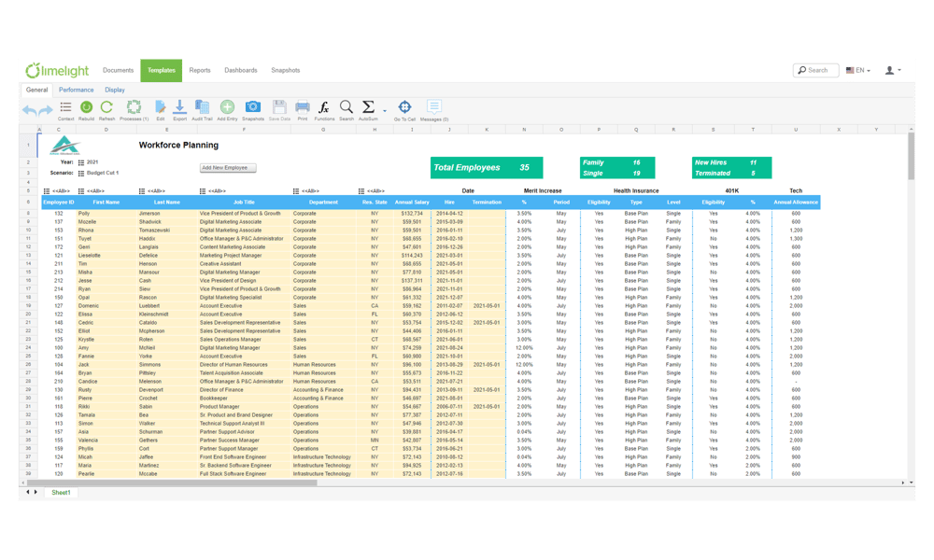Click the Terminated 5 cell

[x=732, y=174]
